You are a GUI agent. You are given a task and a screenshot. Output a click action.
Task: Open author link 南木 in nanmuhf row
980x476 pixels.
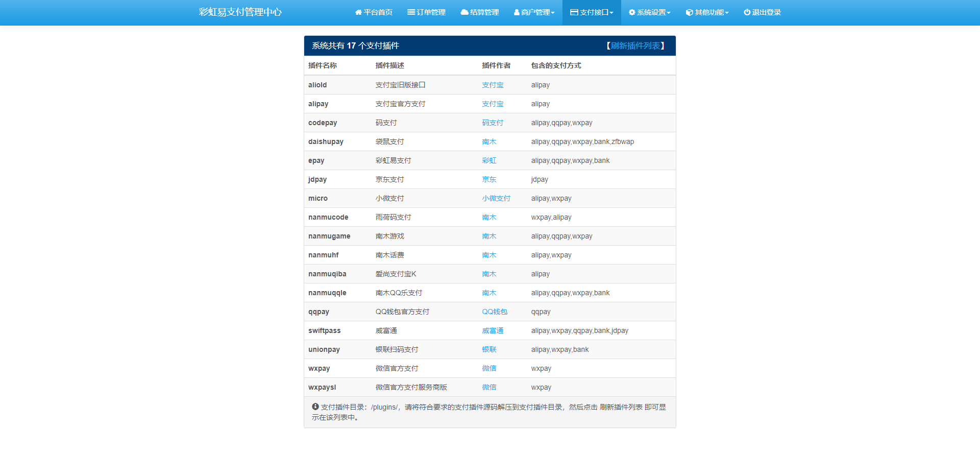(x=489, y=255)
